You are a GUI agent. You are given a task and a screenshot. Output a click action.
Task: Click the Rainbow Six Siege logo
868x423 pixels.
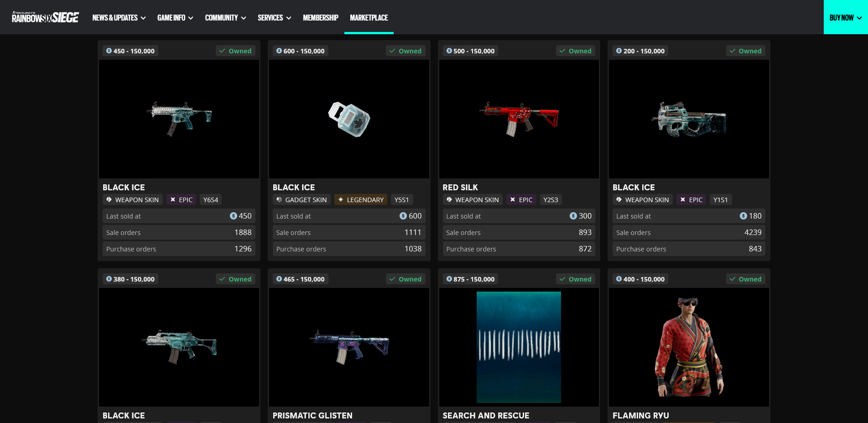click(45, 17)
